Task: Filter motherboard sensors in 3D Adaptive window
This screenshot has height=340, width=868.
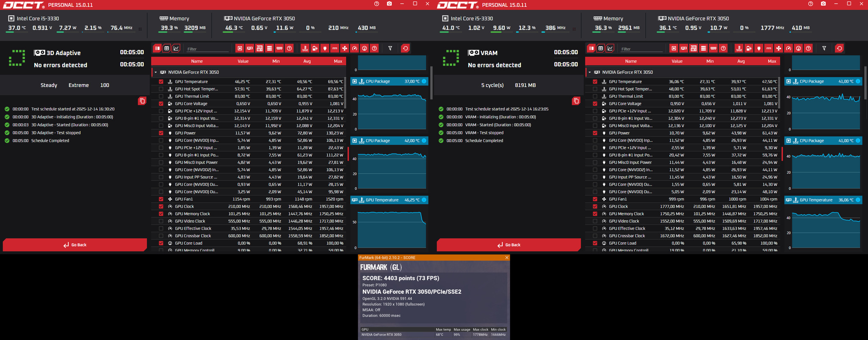Action: tap(259, 48)
